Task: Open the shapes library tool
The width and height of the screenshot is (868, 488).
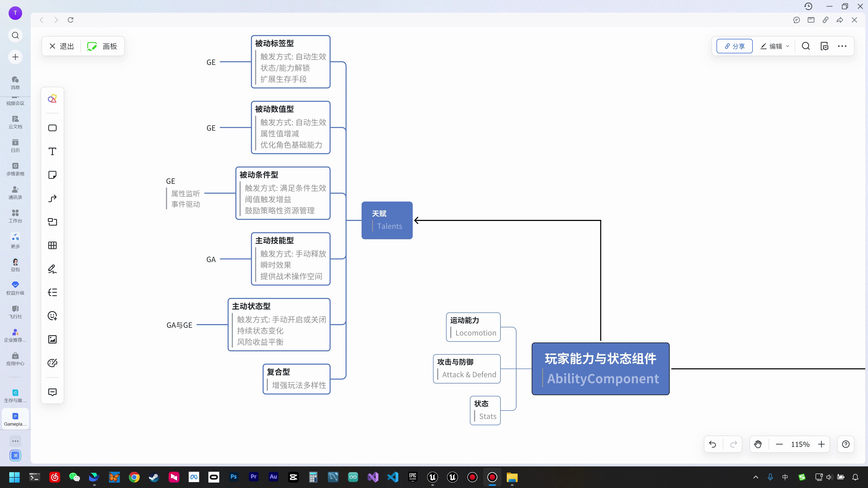Action: [52, 99]
